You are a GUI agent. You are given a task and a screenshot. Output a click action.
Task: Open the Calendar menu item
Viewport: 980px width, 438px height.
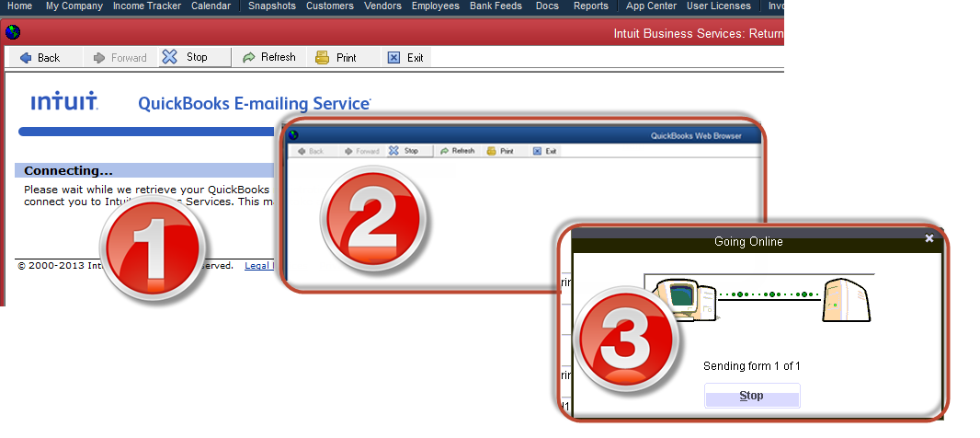point(211,6)
